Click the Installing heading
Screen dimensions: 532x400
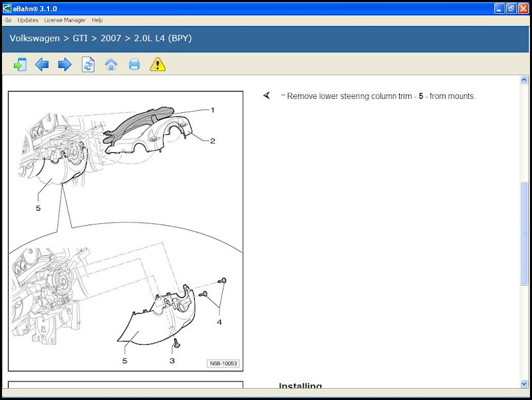click(x=301, y=385)
